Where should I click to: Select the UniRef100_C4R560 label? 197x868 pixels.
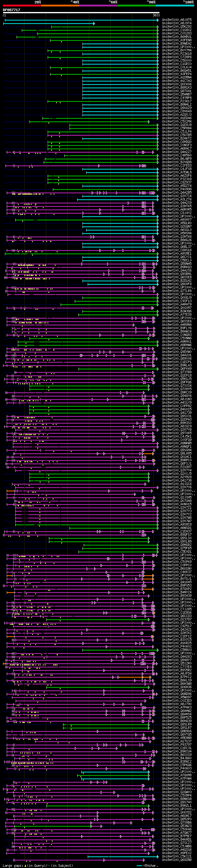177,155
